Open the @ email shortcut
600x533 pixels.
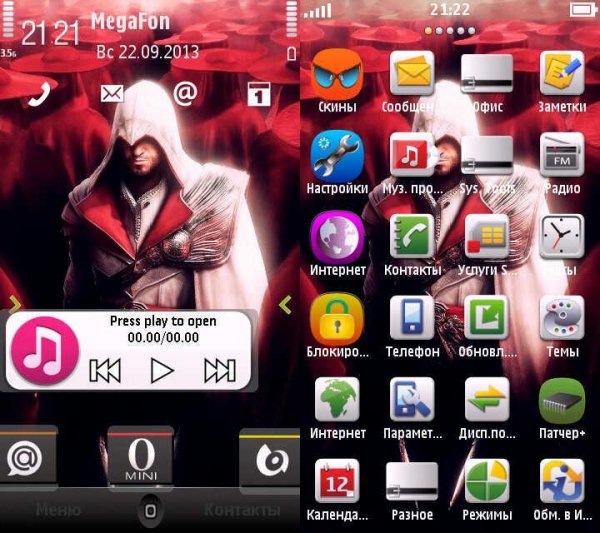coord(185,93)
